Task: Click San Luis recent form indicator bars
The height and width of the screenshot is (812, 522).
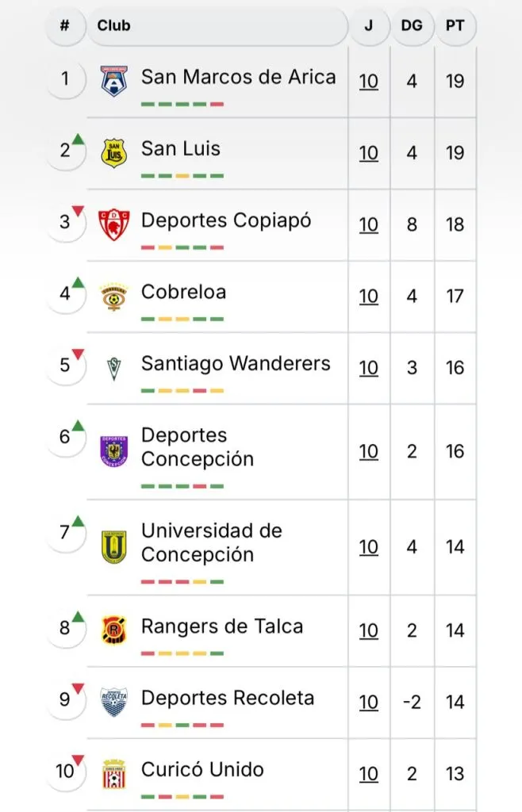Action: click(182, 175)
